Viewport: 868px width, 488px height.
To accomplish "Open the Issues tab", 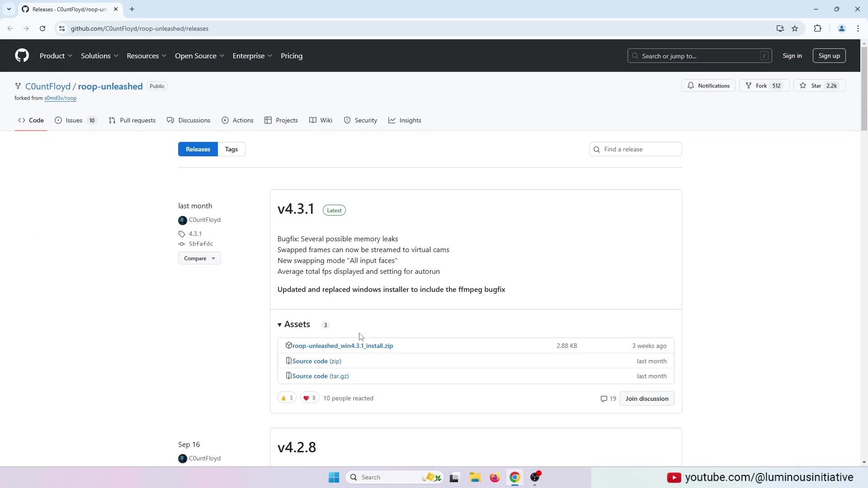I will [x=75, y=121].
